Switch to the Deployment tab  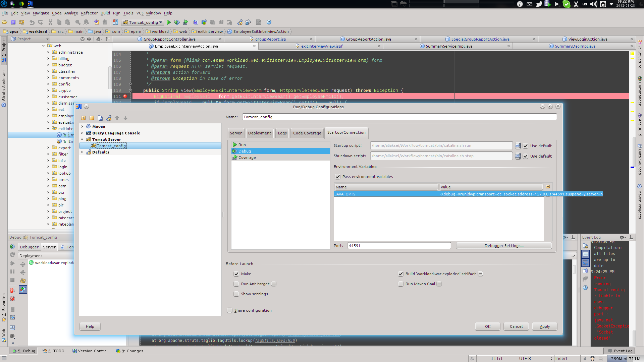(260, 133)
